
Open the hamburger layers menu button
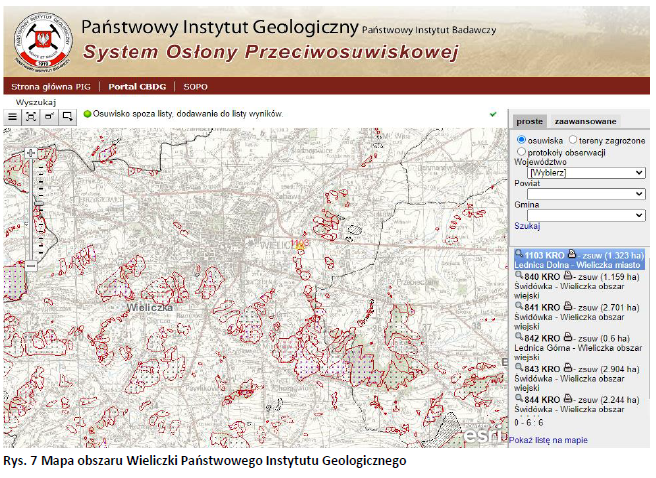(x=13, y=117)
